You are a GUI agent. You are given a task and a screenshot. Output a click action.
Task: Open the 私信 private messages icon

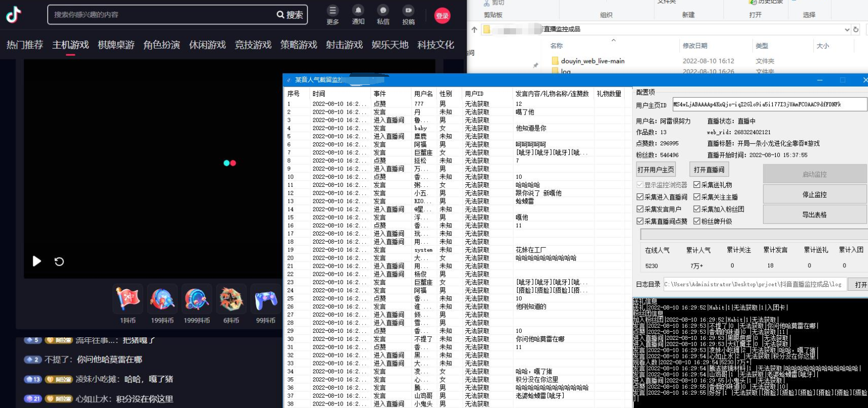pyautogui.click(x=383, y=11)
